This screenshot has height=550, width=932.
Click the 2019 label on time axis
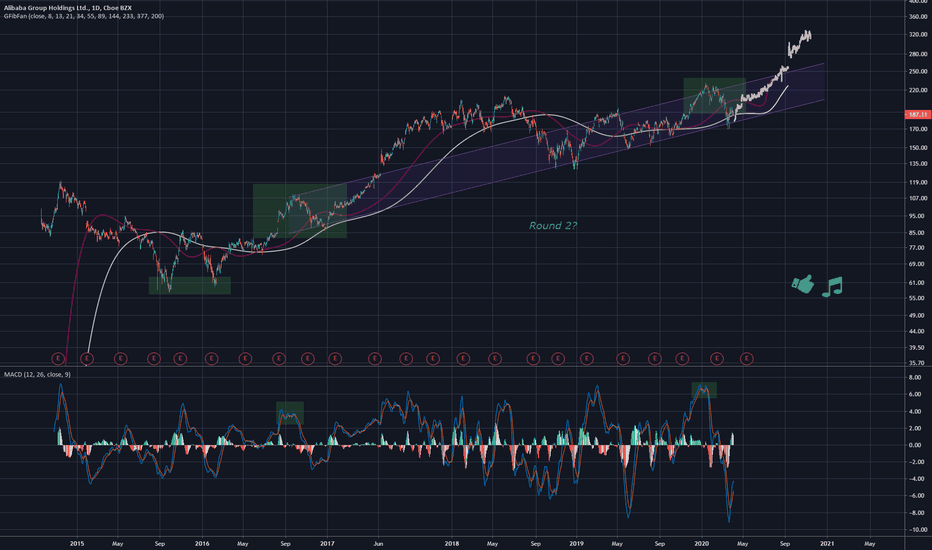pos(576,543)
